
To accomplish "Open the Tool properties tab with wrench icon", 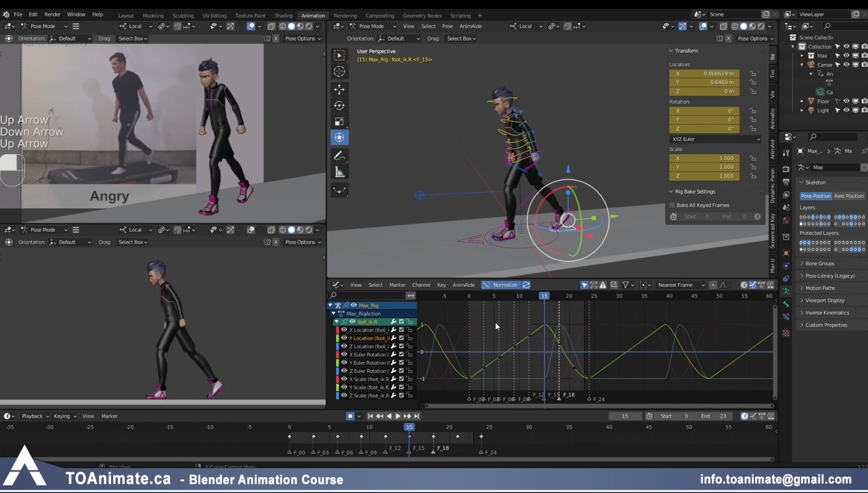I will [786, 153].
